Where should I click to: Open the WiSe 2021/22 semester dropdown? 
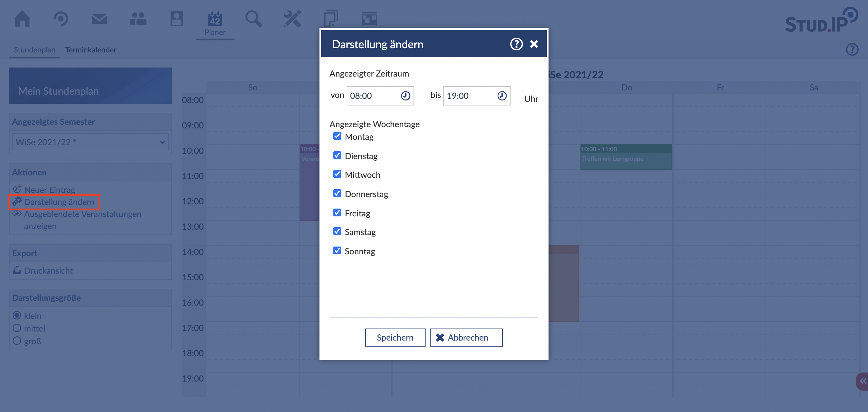click(90, 142)
